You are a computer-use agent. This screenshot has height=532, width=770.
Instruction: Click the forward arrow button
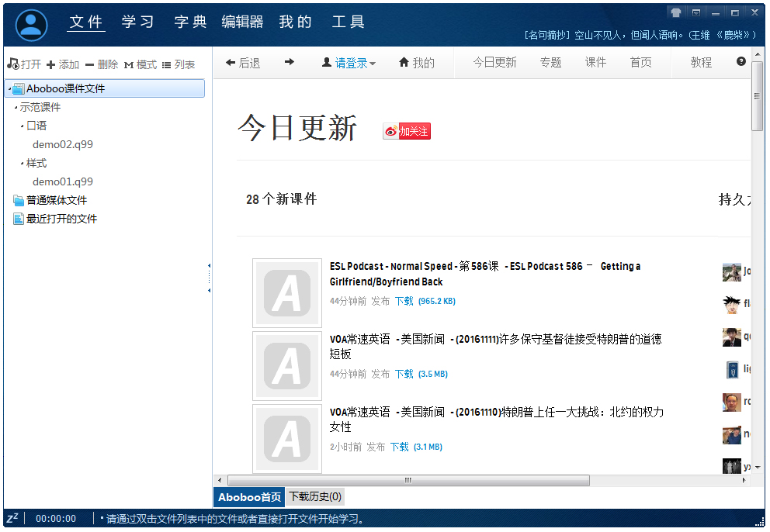[x=290, y=62]
